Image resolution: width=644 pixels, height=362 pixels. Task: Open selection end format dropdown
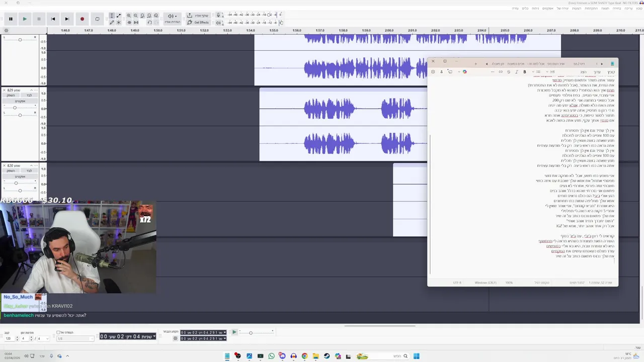pyautogui.click(x=224, y=338)
